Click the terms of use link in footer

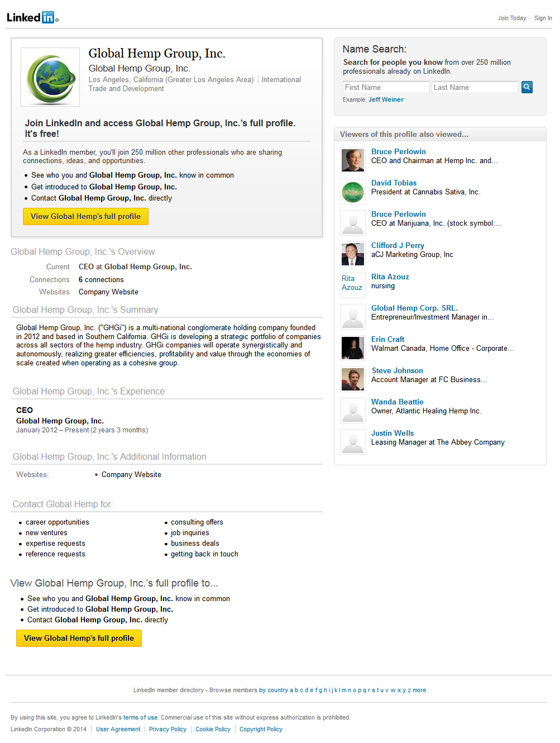(140, 717)
